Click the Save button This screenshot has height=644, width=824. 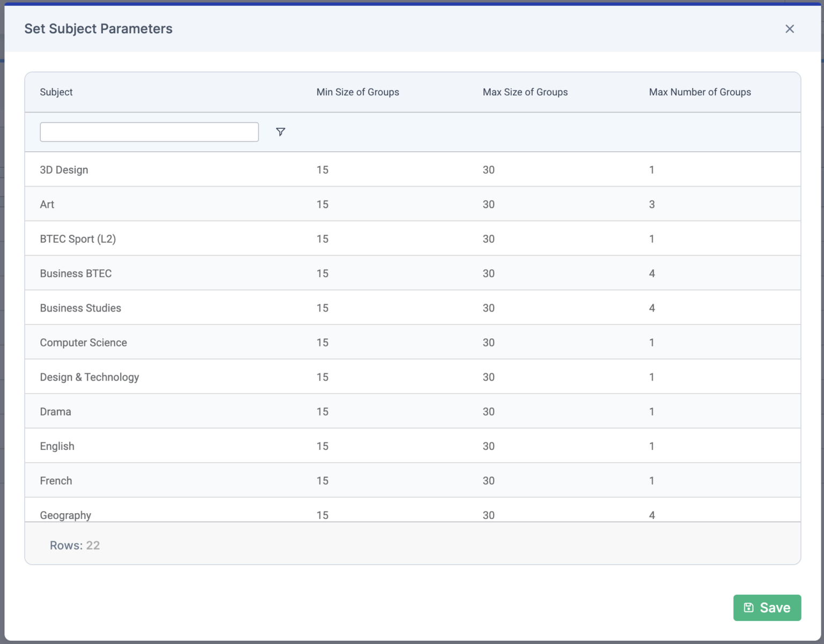point(767,607)
